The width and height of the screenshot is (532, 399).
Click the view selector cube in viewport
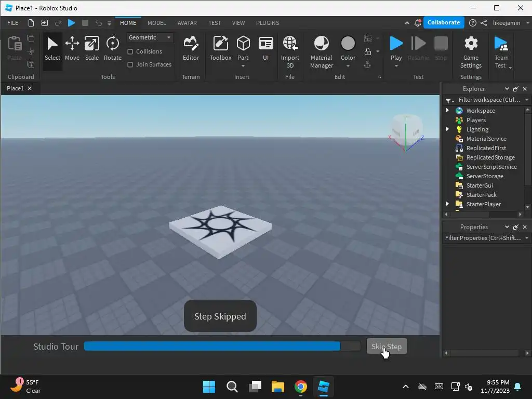coord(406,130)
